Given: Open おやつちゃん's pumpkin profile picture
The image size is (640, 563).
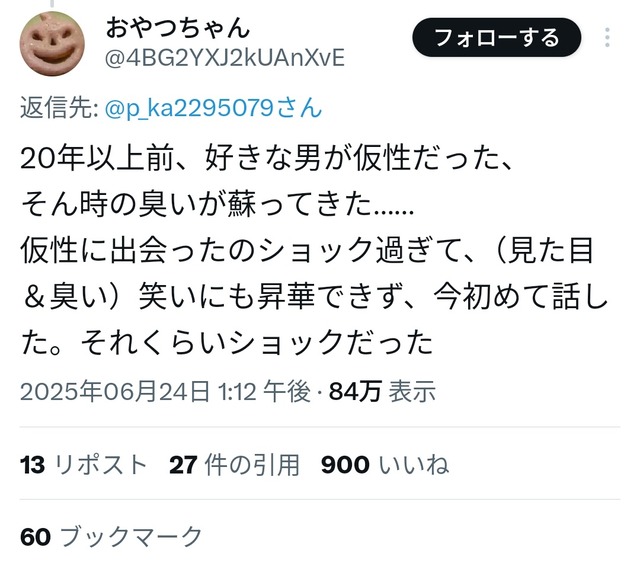Looking at the screenshot, I should [x=52, y=44].
